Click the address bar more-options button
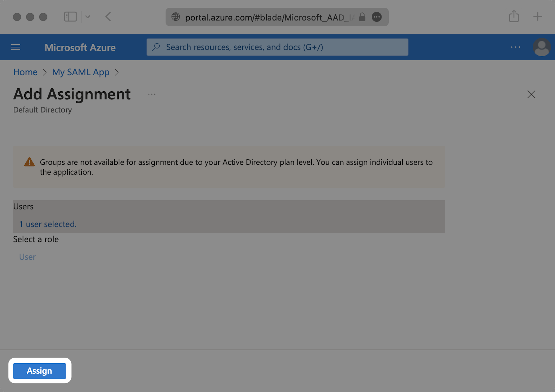The height and width of the screenshot is (392, 555). click(x=376, y=17)
